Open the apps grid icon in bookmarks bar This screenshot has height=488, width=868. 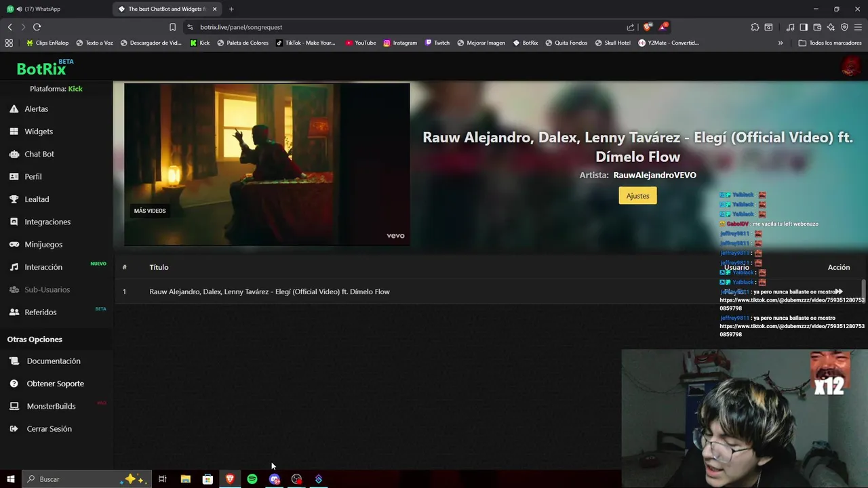tap(9, 43)
